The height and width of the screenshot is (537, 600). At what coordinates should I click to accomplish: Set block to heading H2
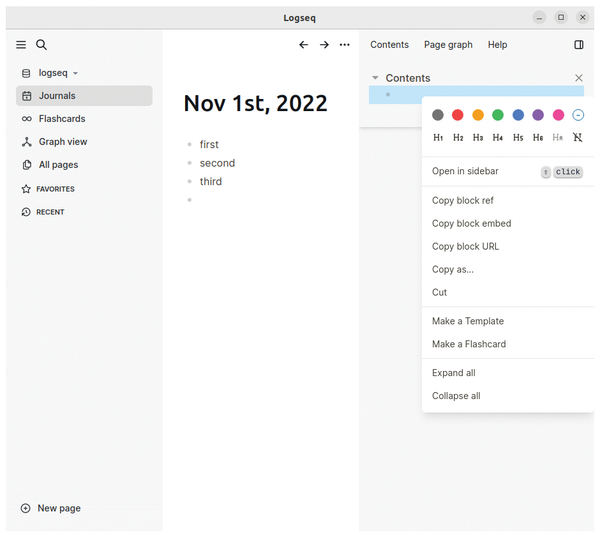tap(458, 137)
